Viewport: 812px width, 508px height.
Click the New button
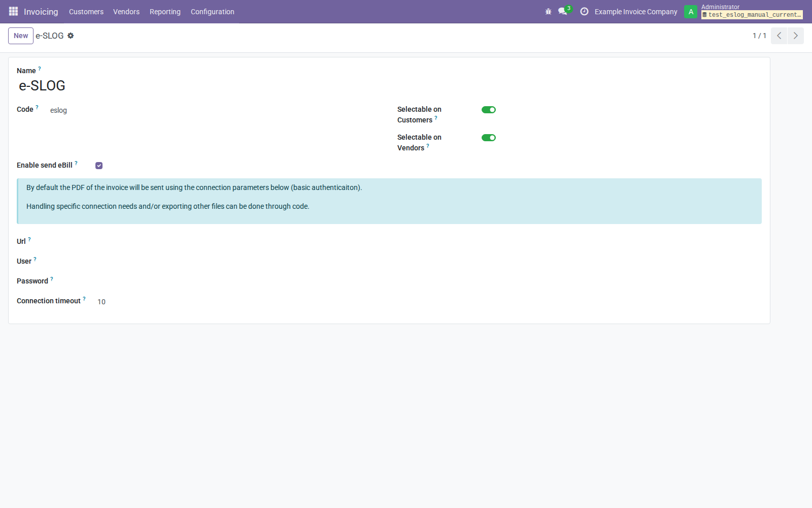click(21, 36)
